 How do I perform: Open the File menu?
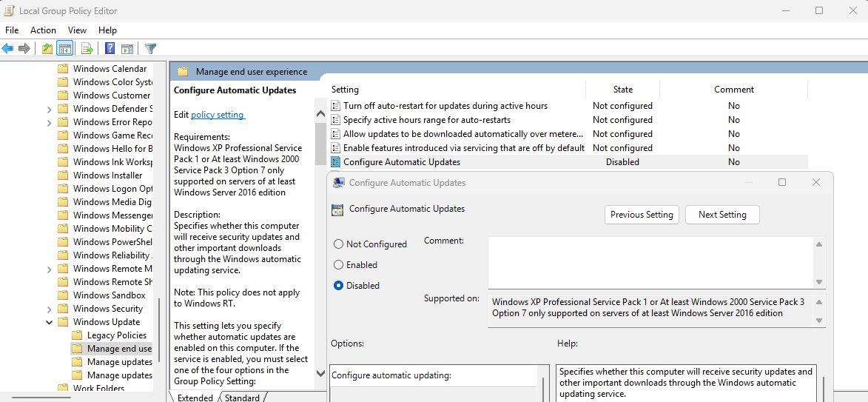pyautogui.click(x=12, y=30)
